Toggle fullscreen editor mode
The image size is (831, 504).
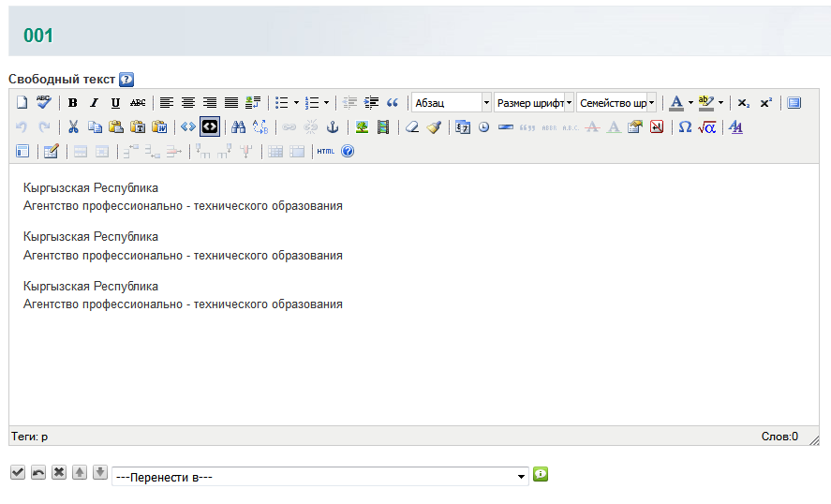[x=794, y=102]
